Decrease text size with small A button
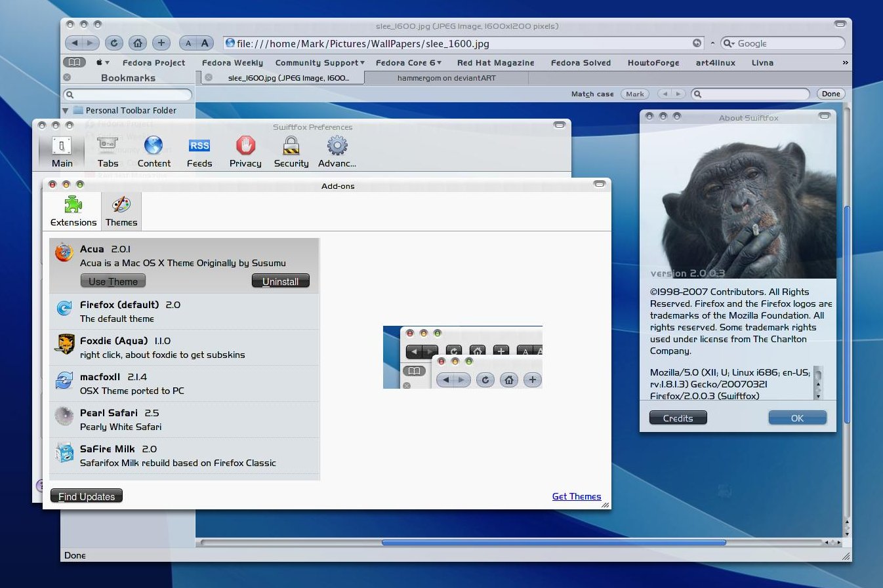This screenshot has width=883, height=588. click(188, 43)
